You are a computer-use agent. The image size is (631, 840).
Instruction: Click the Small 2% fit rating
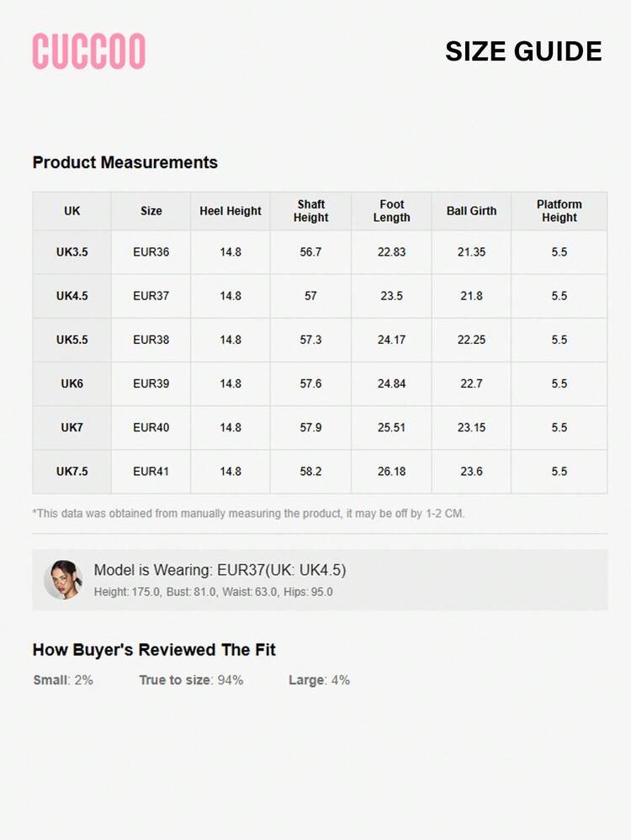(63, 679)
